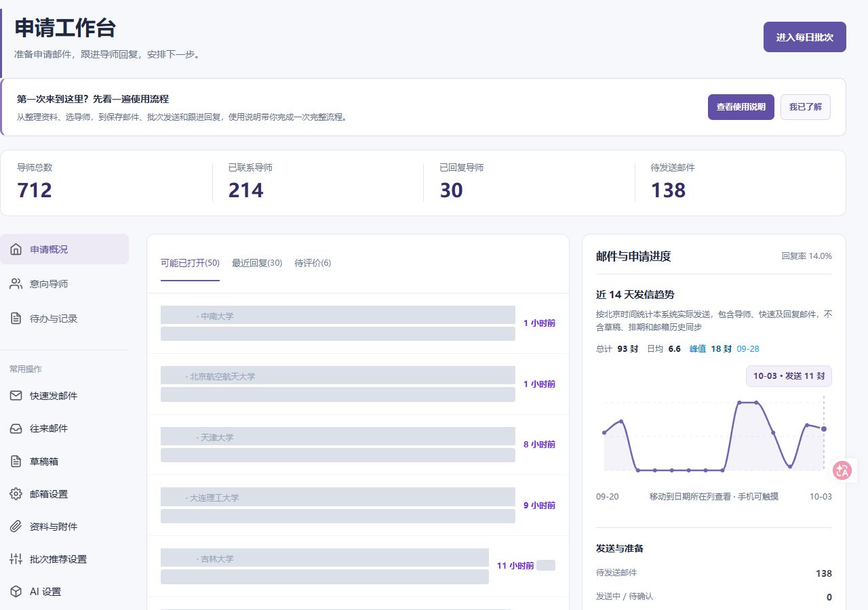Image resolution: width=868 pixels, height=610 pixels.
Task: Open 资料与附件 sidebar entry
Action: point(64,527)
